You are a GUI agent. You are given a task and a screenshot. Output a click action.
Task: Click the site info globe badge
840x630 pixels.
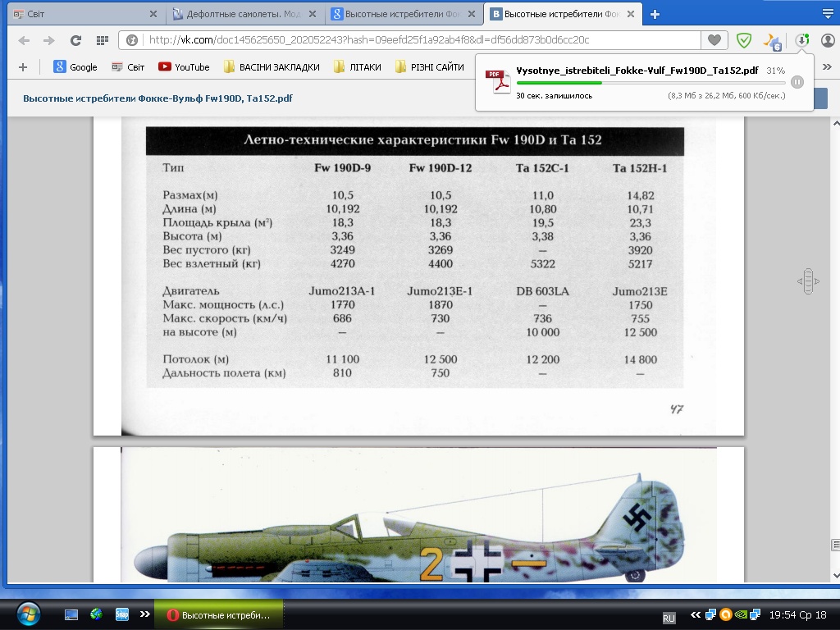[x=132, y=40]
